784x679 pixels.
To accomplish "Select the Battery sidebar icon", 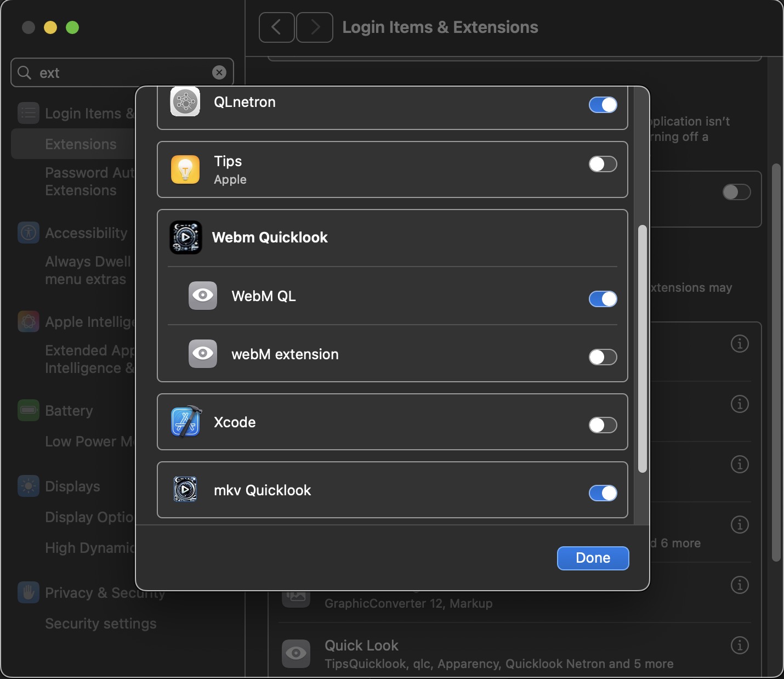I will pos(29,410).
